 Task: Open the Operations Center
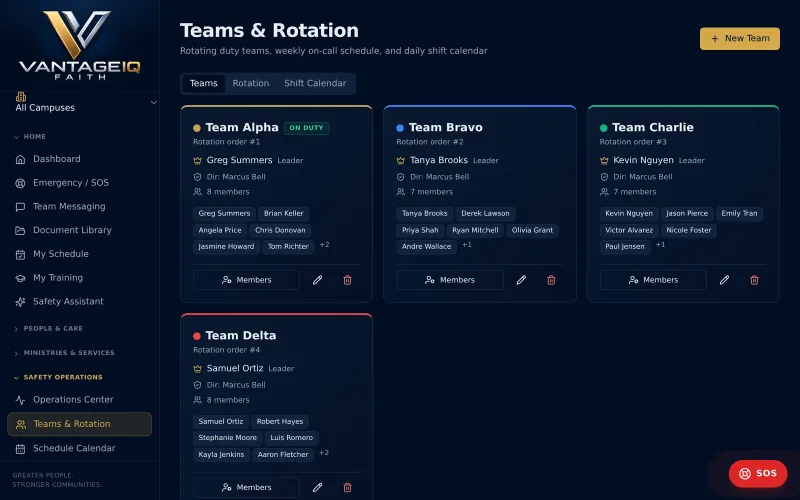pos(80,399)
